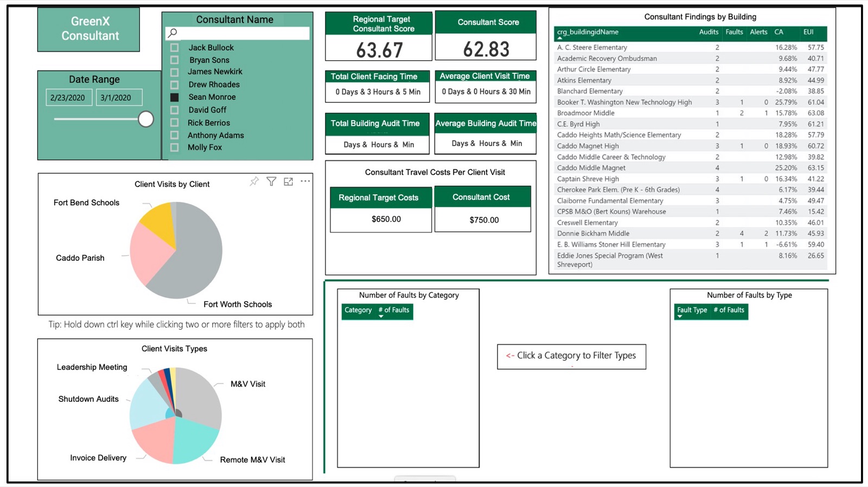Select the Blanchard Elementary row
868x487 pixels.
pos(691,91)
